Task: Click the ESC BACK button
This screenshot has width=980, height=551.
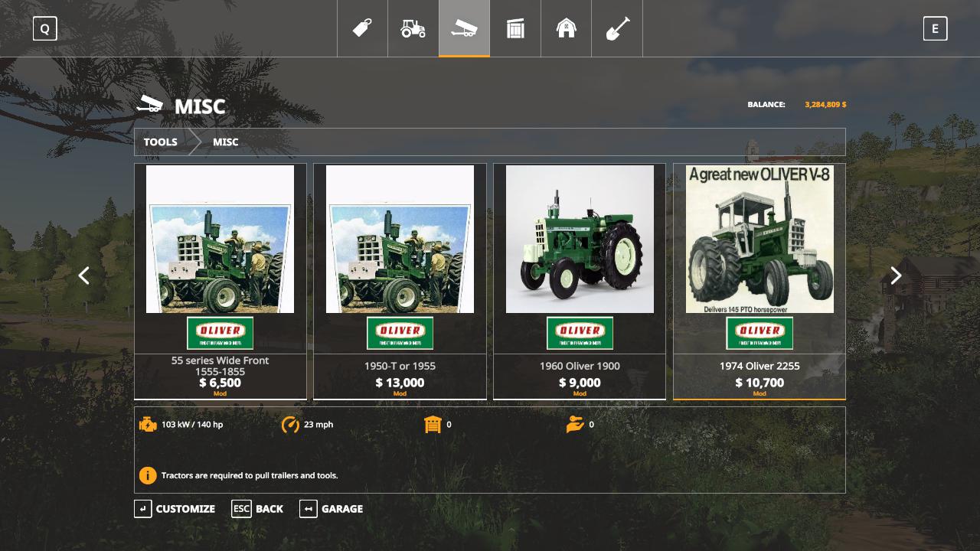Action: click(258, 509)
